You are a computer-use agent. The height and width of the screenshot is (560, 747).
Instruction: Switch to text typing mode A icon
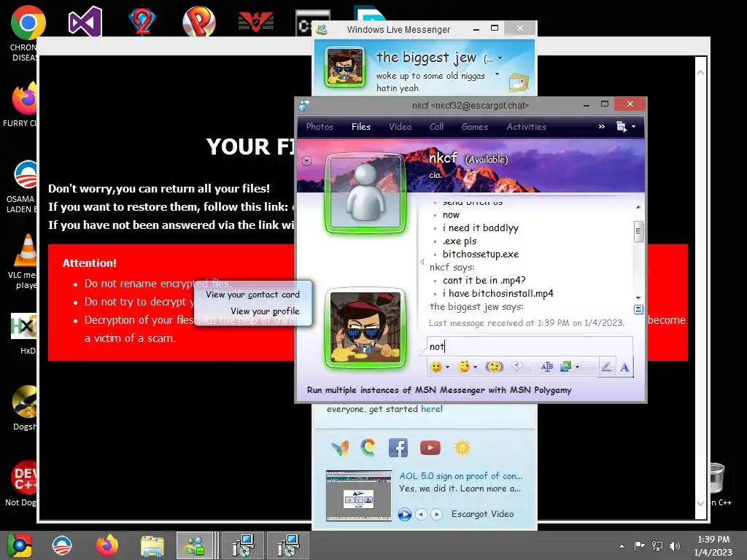pos(624,367)
